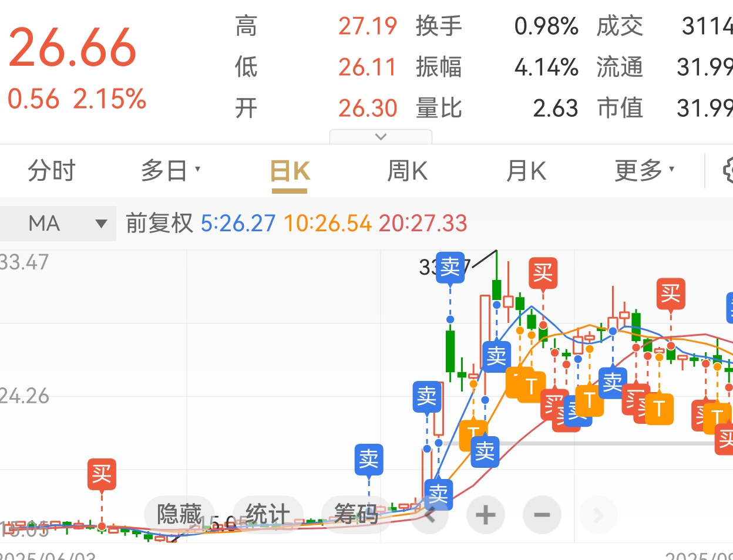This screenshot has width=733, height=560.
Task: Tap the 24.26 price axis label
Action: click(24, 396)
